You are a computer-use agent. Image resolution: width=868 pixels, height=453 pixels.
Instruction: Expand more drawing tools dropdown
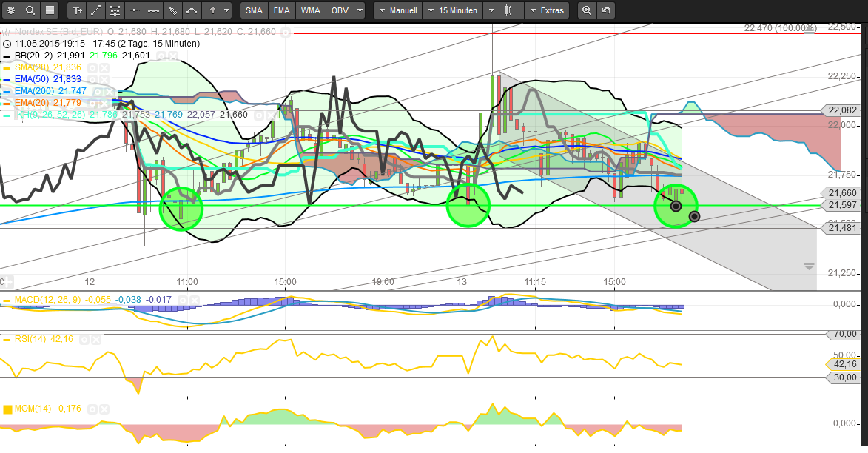click(x=226, y=10)
